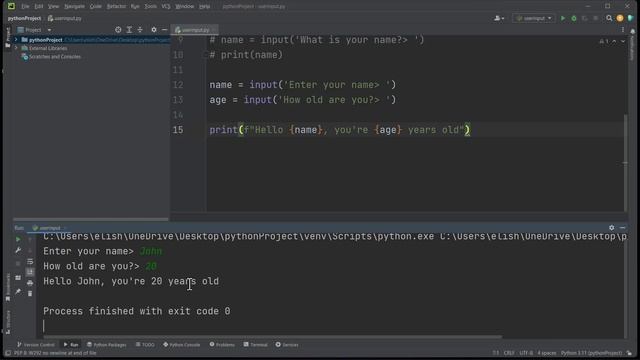Click userinput.py breadcrumb in navigation bar
This screenshot has width=640, height=360.
64,18
